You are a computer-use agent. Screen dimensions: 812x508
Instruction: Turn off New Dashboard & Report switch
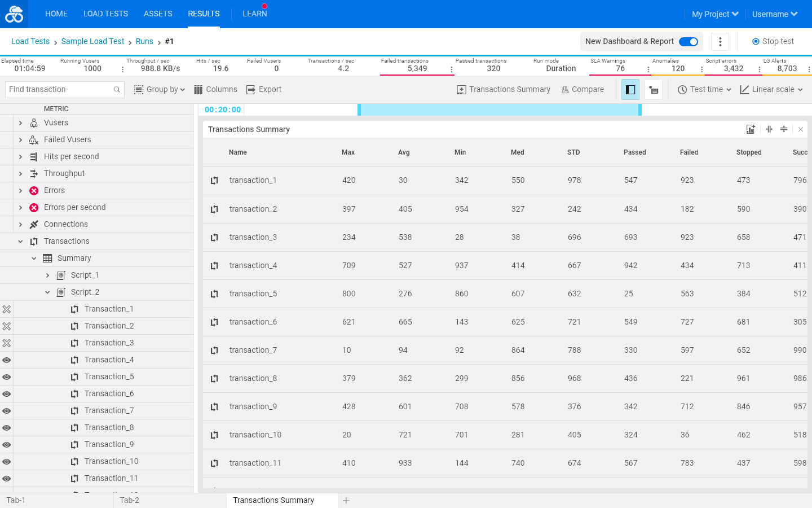689,42
